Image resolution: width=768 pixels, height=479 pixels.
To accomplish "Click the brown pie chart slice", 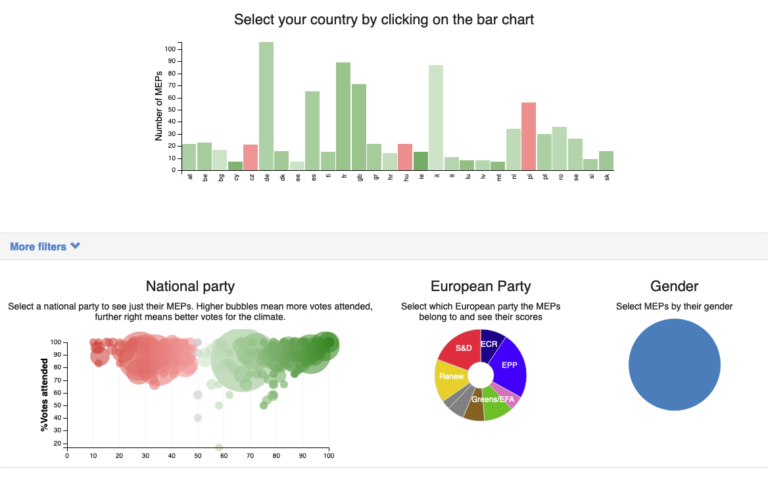I will (474, 406).
